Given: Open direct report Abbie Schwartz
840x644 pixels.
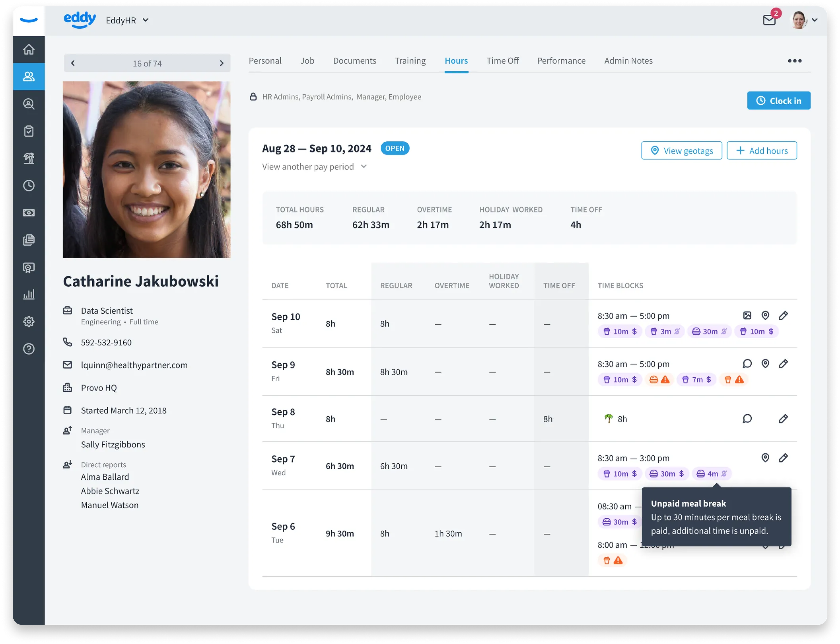Looking at the screenshot, I should 110,491.
